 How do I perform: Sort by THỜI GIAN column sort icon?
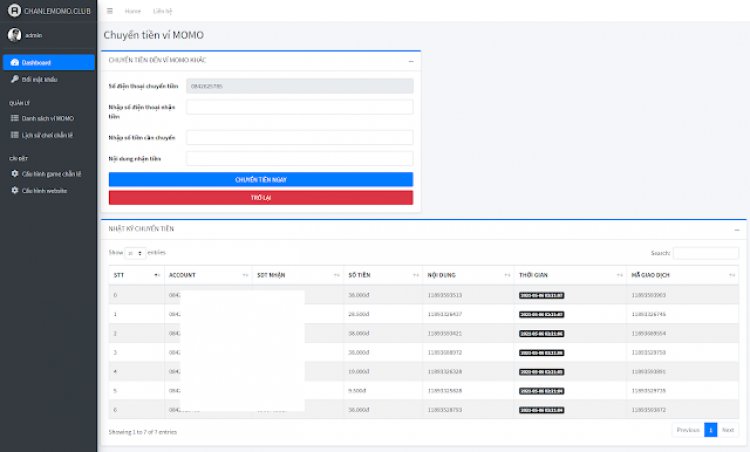[619, 275]
